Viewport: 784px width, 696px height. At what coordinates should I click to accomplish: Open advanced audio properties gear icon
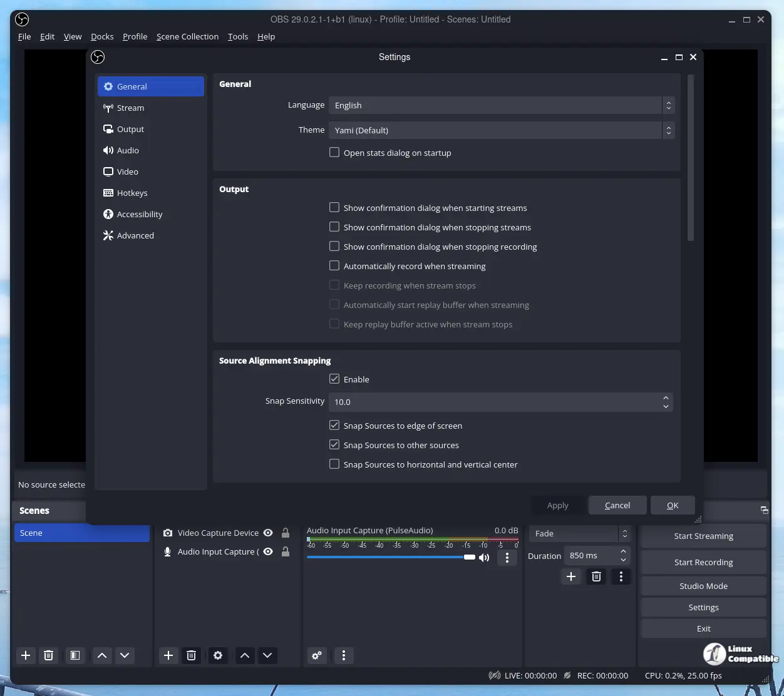click(x=317, y=655)
